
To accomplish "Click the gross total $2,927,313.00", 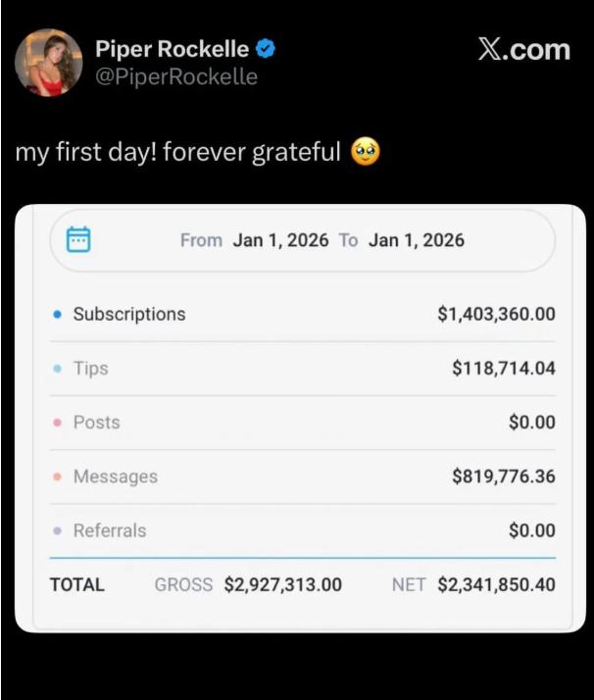I will click(283, 585).
